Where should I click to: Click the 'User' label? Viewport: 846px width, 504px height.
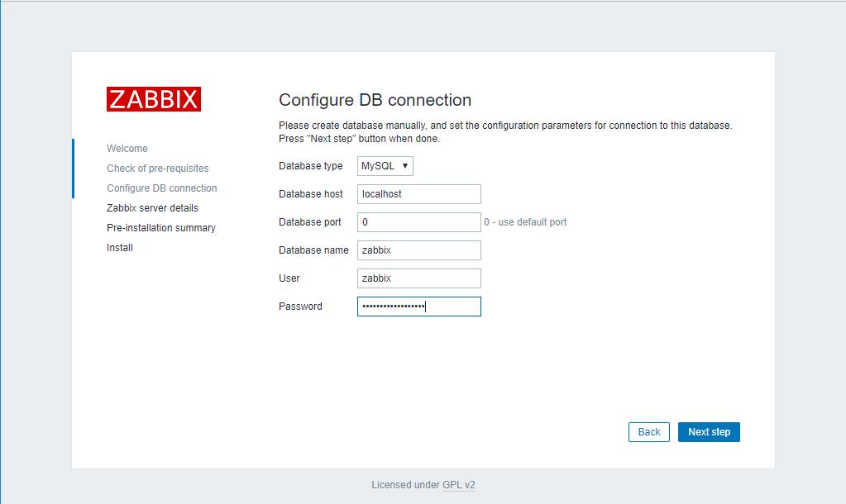(289, 278)
